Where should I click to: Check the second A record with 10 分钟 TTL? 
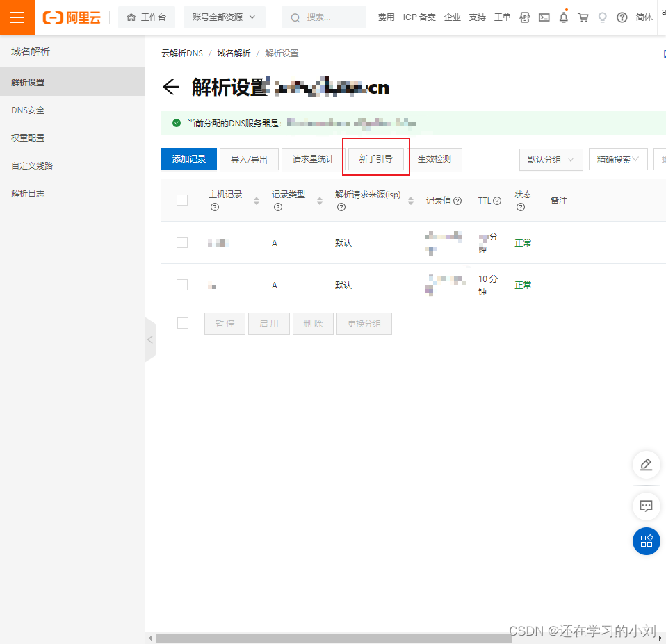coord(182,284)
